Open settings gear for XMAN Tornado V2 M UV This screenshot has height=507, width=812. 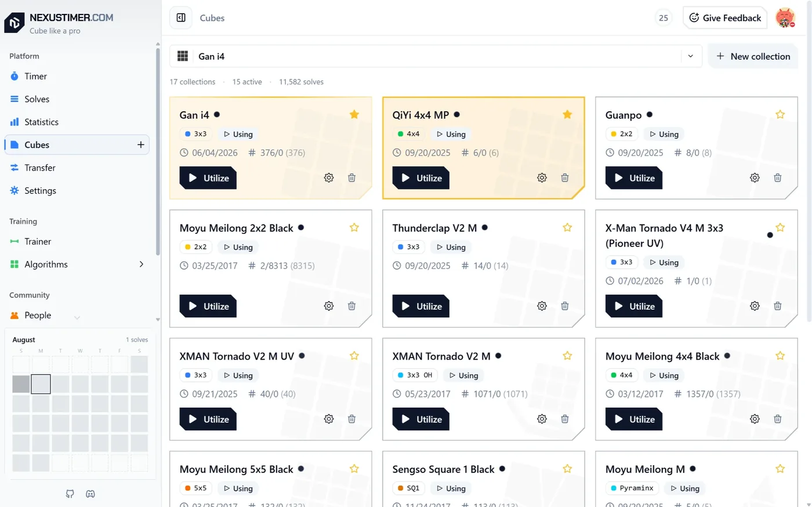pos(329,419)
